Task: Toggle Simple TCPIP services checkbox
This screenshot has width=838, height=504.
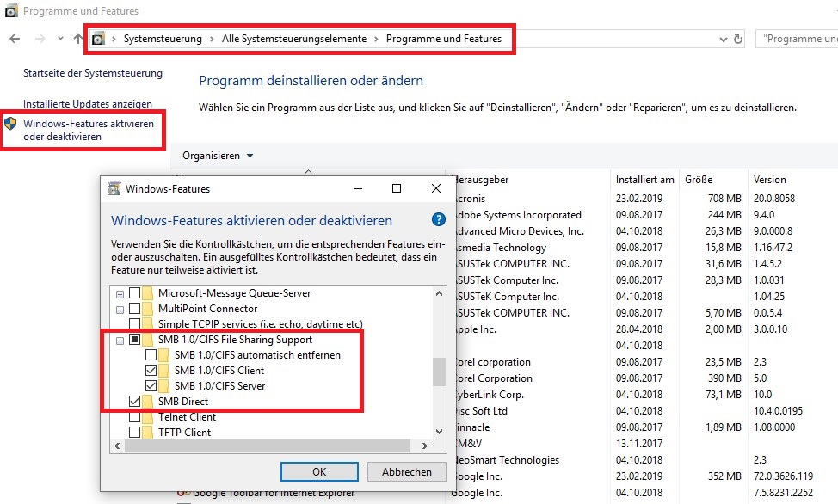Action: coord(135,324)
